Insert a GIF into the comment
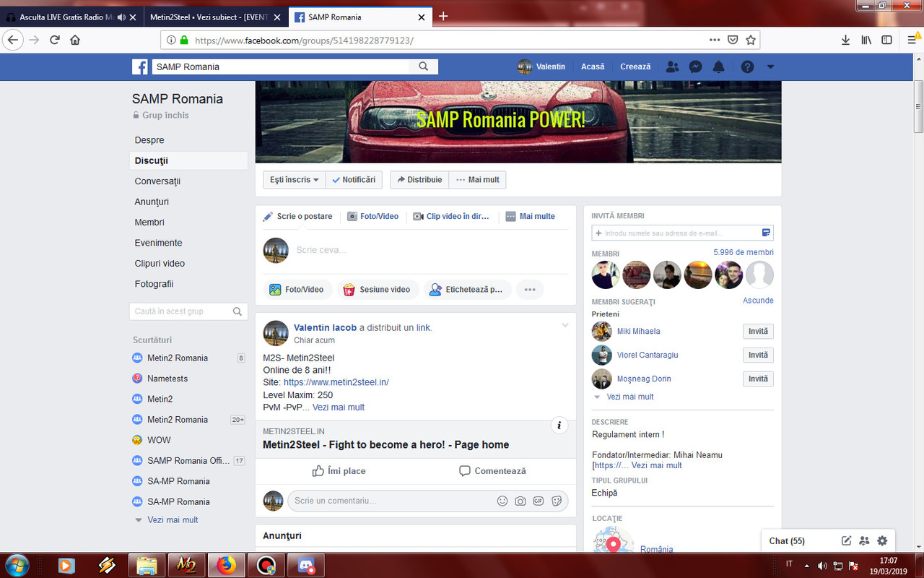 539,500
